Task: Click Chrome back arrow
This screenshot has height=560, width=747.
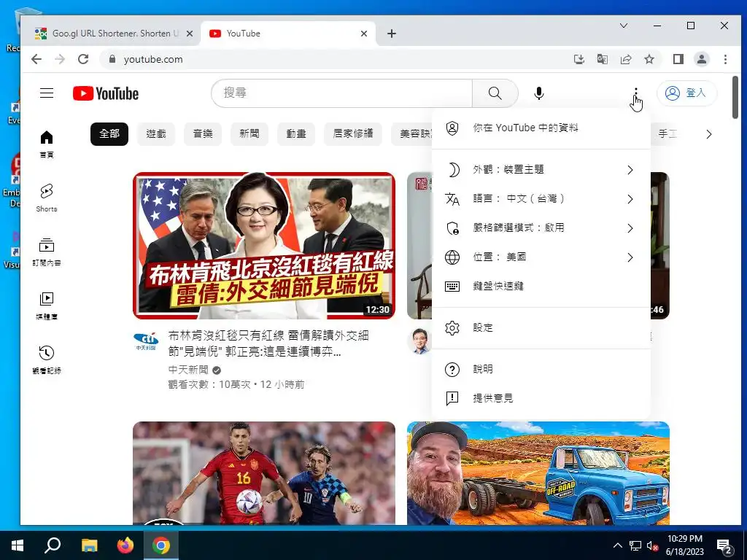Action: coord(36,59)
